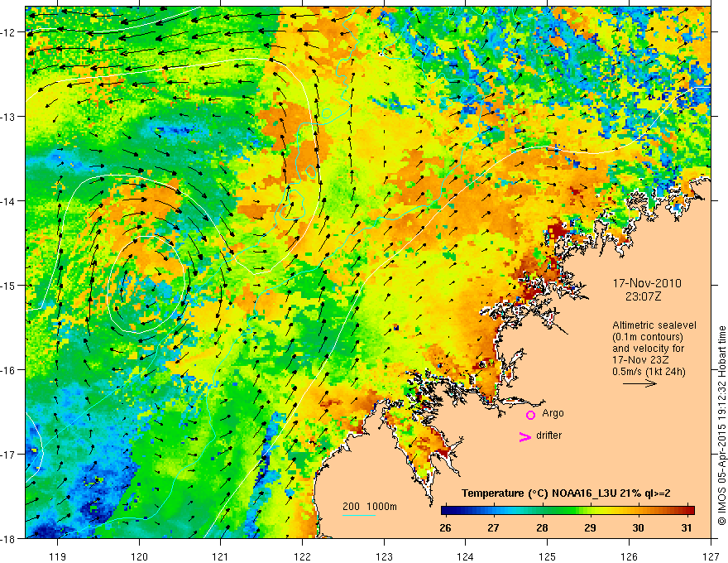Click the color bar value '28'

[542, 528]
